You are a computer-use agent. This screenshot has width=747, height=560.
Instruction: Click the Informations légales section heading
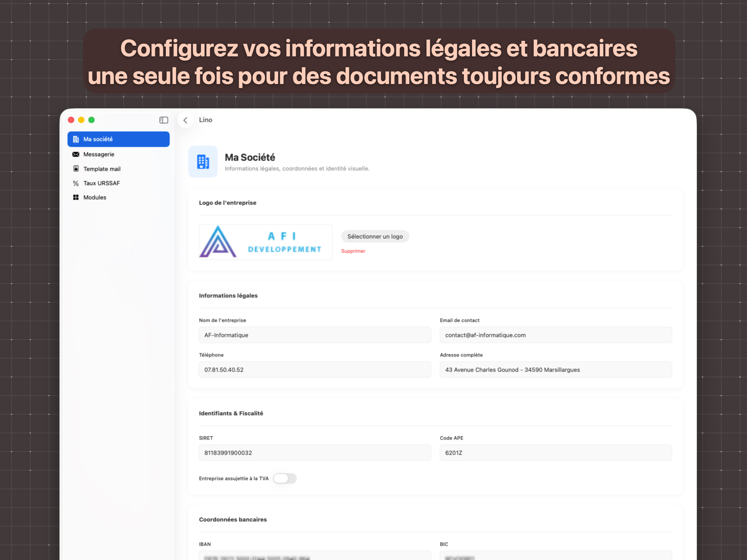coord(228,296)
